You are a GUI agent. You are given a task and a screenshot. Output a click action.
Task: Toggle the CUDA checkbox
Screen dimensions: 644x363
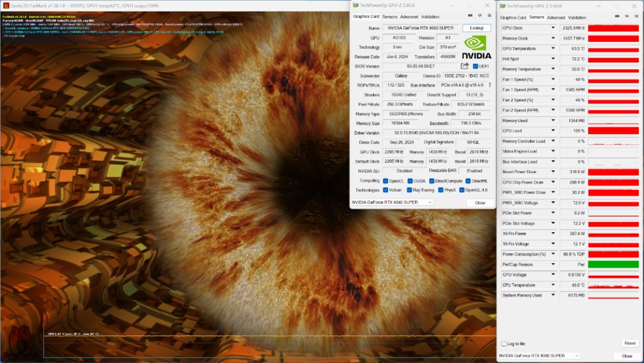410,181
